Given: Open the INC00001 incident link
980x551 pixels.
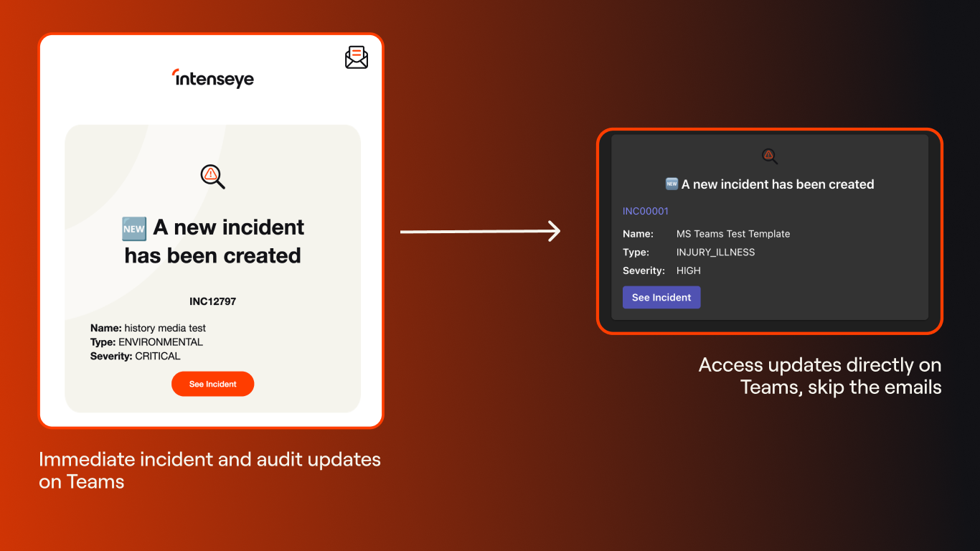Looking at the screenshot, I should (x=646, y=211).
